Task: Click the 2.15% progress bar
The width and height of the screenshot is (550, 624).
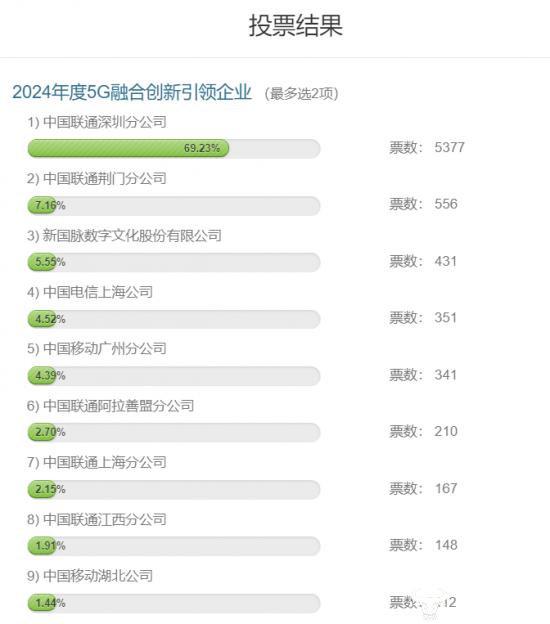Action: tap(174, 489)
